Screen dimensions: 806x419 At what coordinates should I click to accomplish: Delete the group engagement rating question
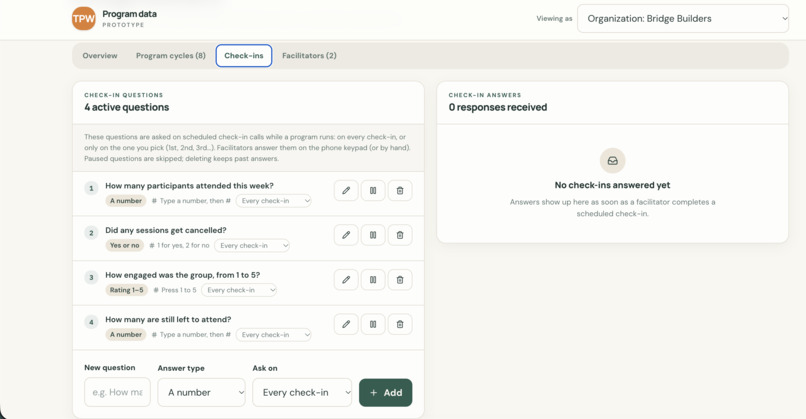point(399,280)
